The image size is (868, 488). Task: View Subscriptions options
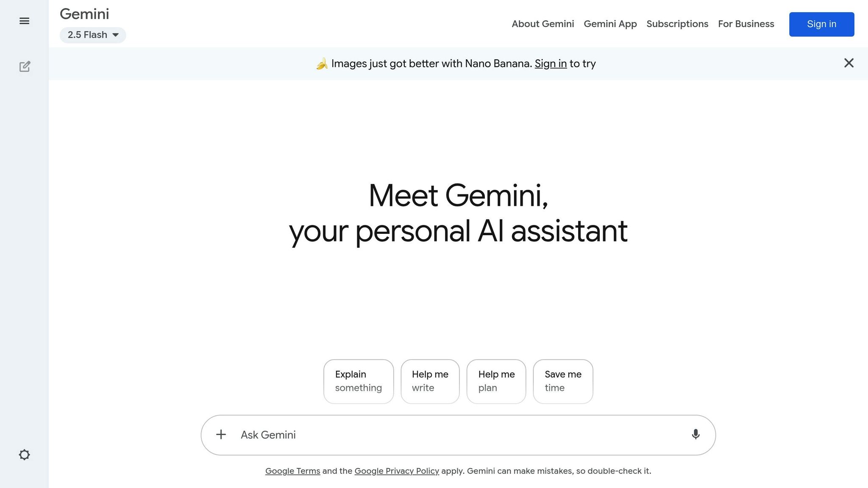(x=677, y=24)
